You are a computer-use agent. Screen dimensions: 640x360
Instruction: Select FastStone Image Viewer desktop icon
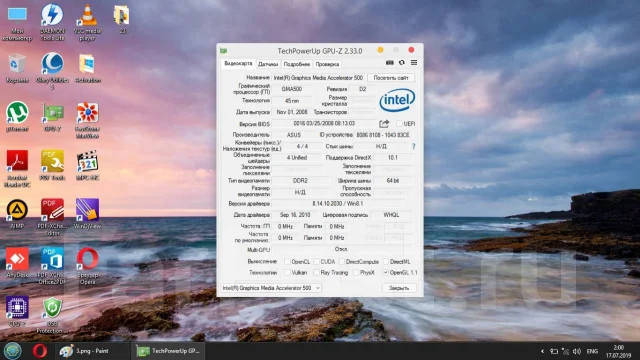click(x=87, y=120)
